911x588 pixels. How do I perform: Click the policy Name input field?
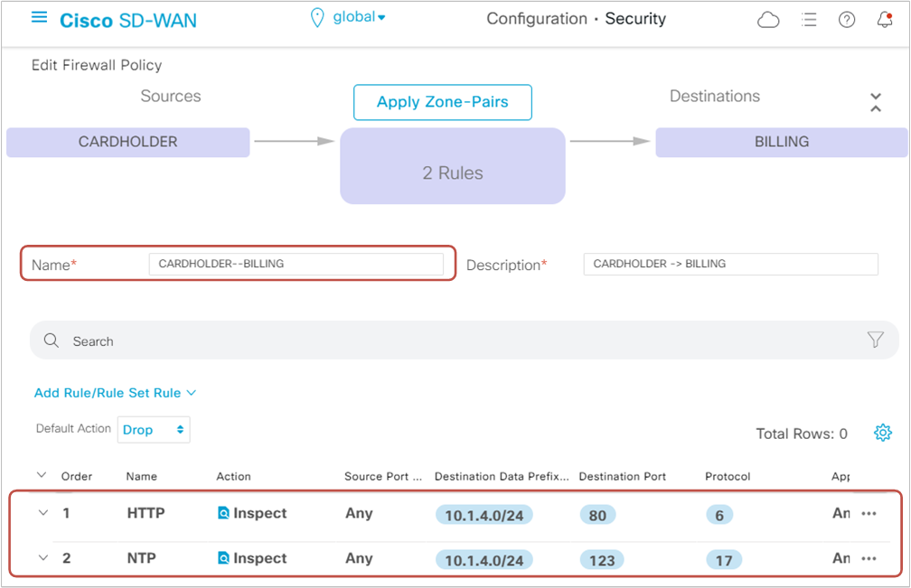tap(296, 264)
